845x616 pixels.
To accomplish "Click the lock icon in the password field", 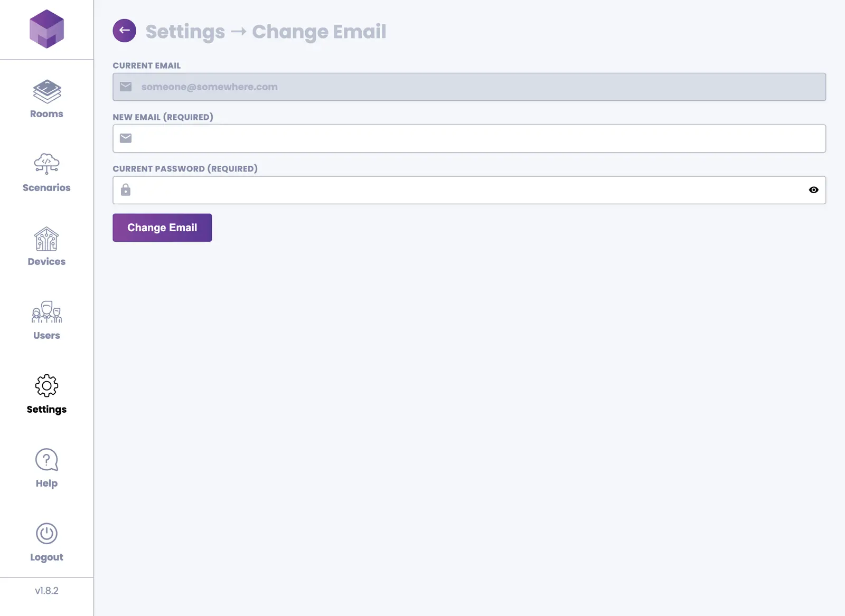I will (x=126, y=190).
